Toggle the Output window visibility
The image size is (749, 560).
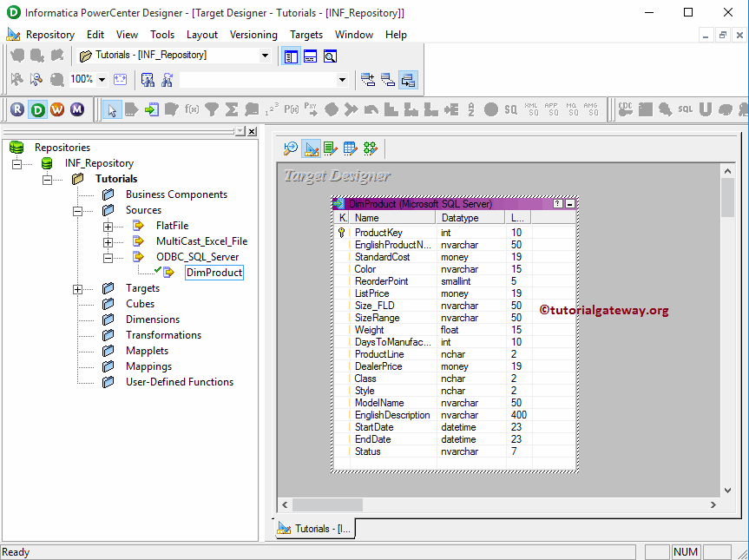coord(310,56)
